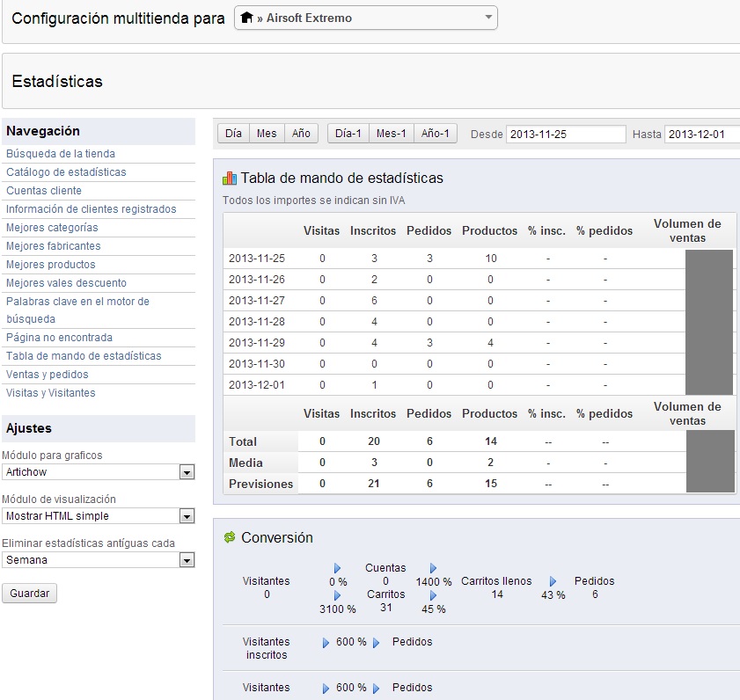
Task: Click the Guardar button
Action: (29, 594)
